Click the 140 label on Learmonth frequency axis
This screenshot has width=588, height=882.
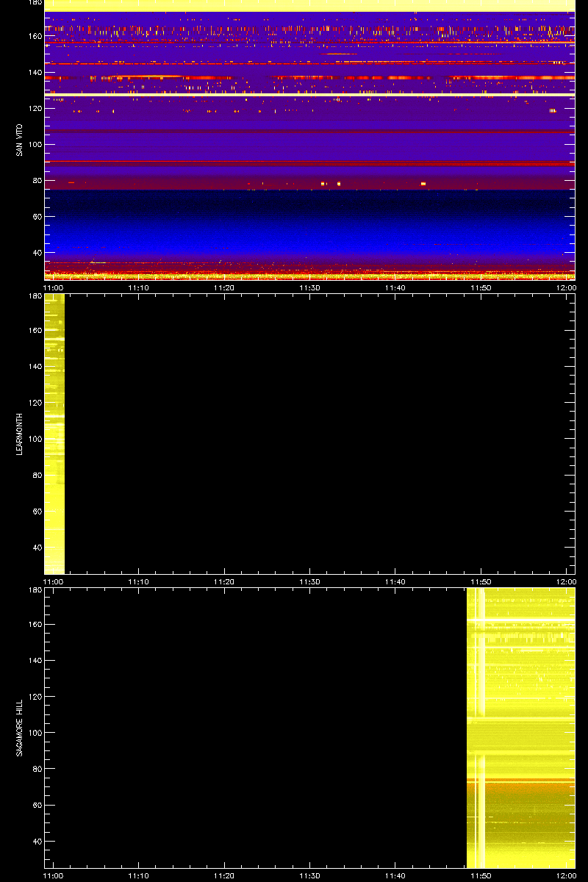point(35,366)
